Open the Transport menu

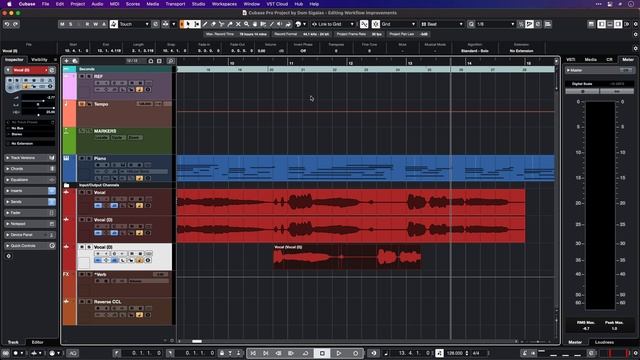tap(175, 4)
